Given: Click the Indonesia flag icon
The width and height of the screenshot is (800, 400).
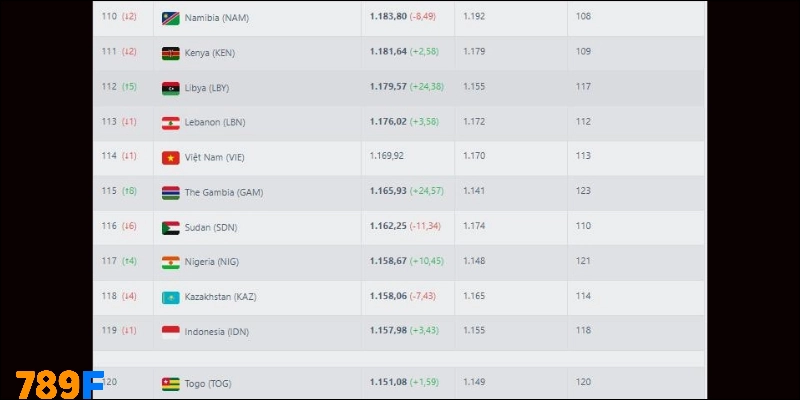Looking at the screenshot, I should [x=171, y=331].
